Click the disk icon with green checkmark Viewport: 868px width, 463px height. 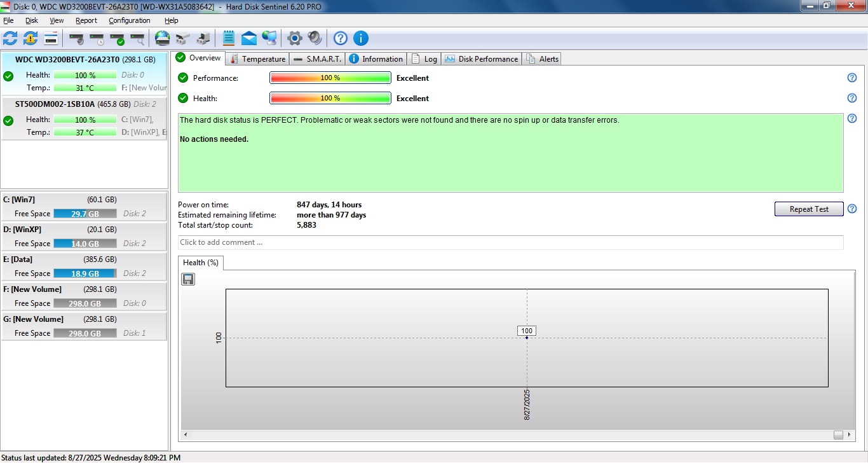click(x=117, y=39)
